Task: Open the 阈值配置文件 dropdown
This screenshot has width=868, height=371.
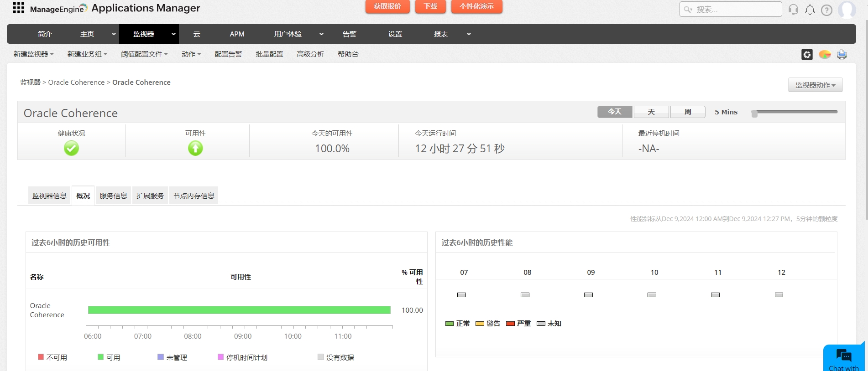Action: pyautogui.click(x=144, y=54)
